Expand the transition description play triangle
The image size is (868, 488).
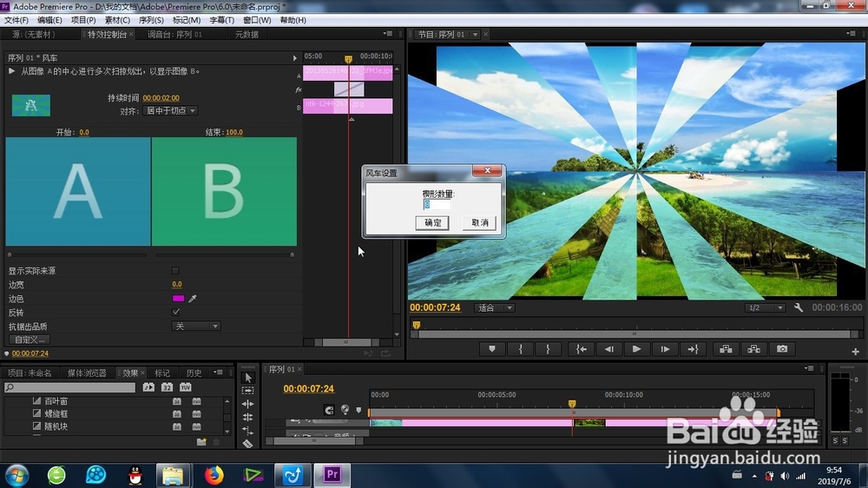(11, 71)
